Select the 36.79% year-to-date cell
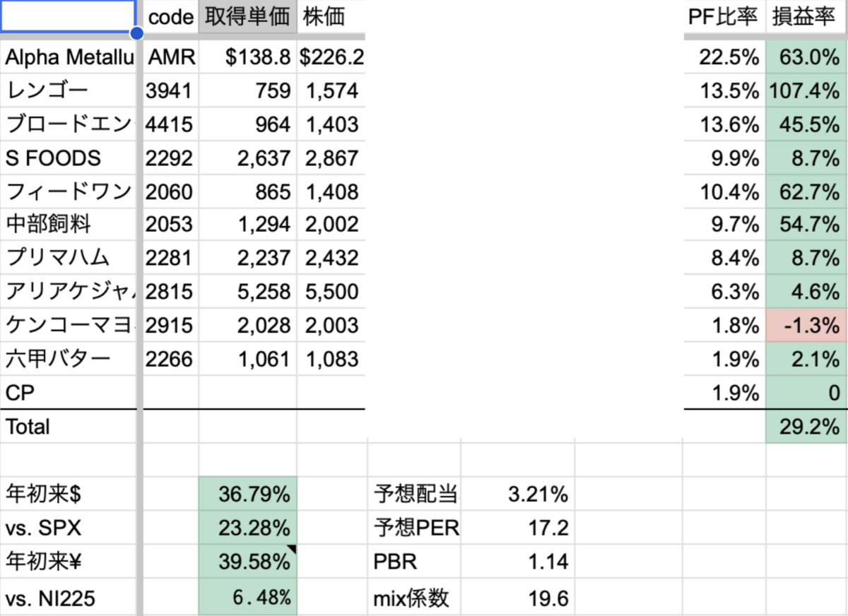The height and width of the screenshot is (616, 848). (247, 494)
